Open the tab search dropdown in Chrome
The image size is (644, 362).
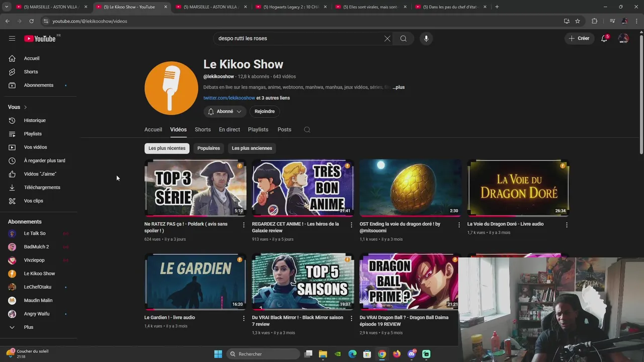pos(7,7)
